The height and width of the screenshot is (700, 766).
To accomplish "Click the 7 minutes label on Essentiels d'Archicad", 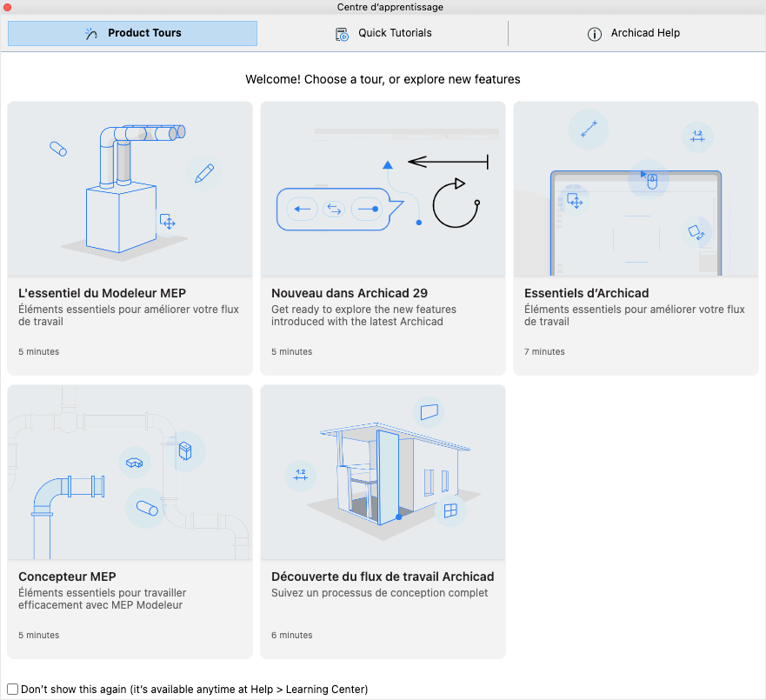I will tap(544, 351).
